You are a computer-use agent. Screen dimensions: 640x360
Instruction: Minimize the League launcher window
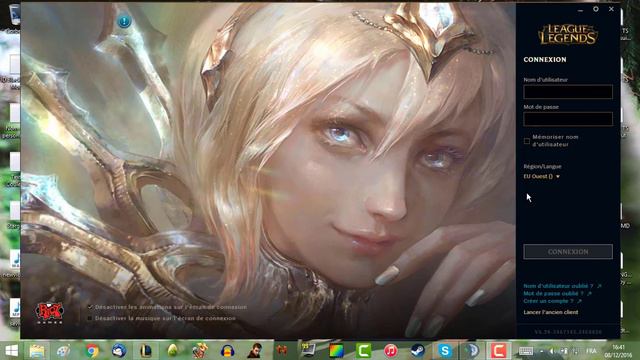pos(580,9)
